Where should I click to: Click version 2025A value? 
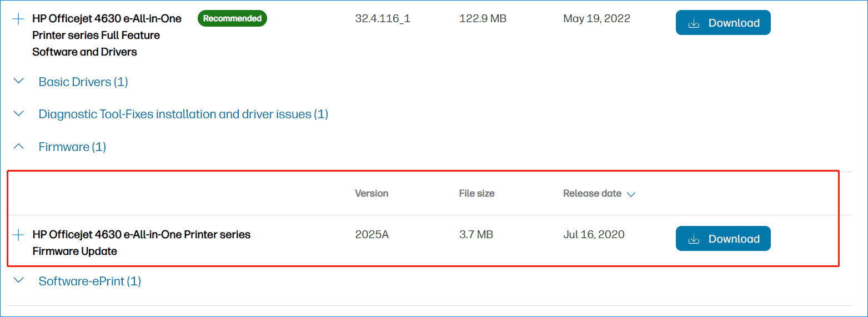click(x=372, y=234)
